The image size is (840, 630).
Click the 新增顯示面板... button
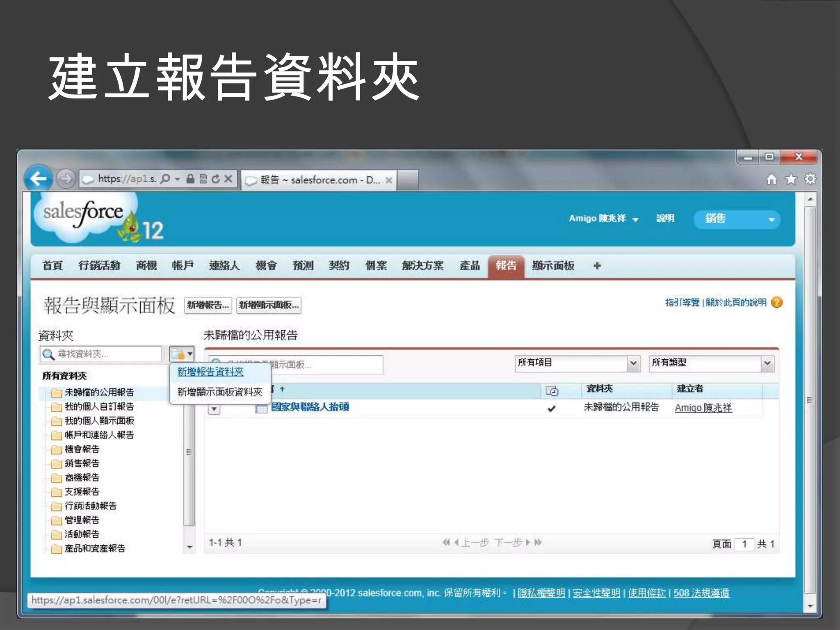269,305
